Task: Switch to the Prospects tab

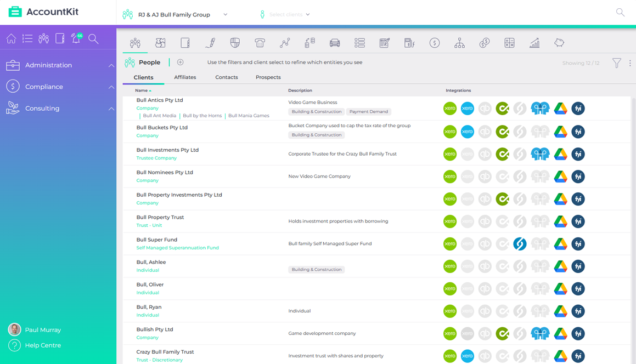Action: 268,77
